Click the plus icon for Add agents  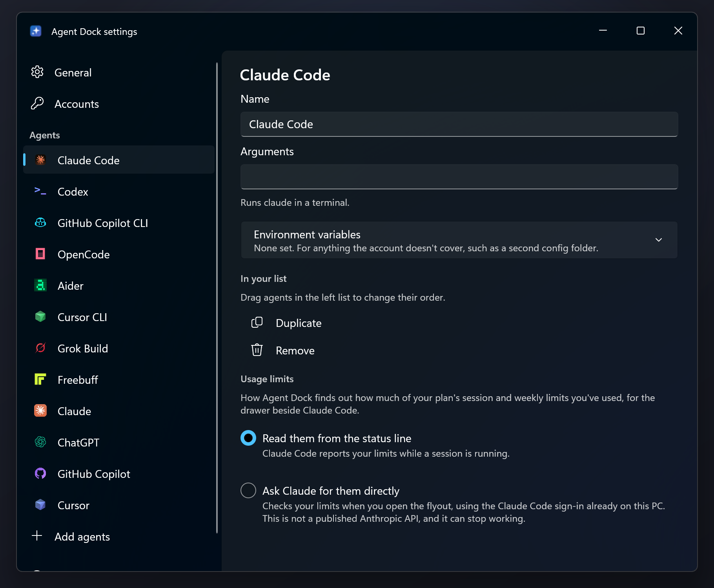coord(37,536)
